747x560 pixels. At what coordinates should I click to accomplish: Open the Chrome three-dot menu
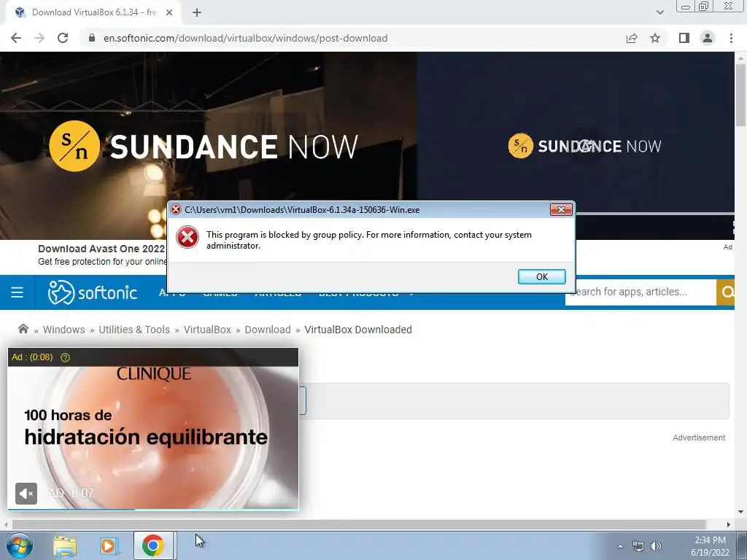(731, 38)
